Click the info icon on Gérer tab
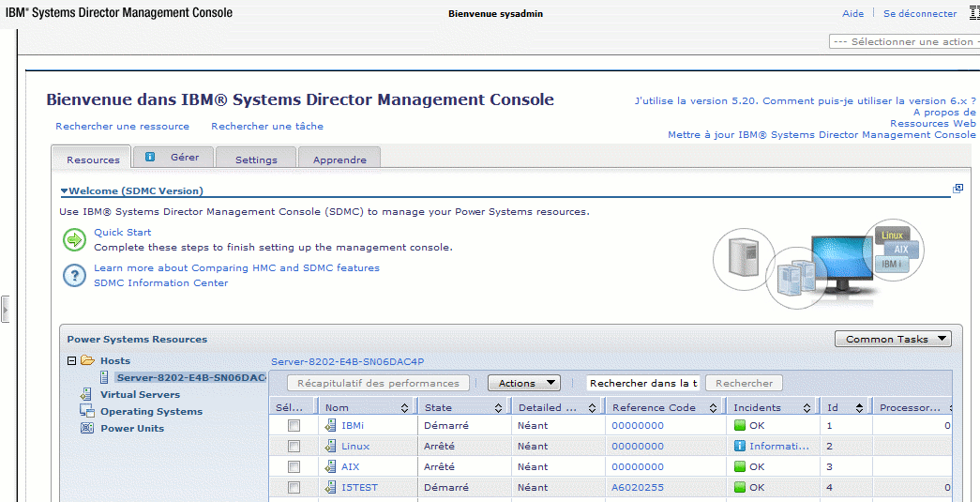Viewport: 980px width, 502px height. 150,157
